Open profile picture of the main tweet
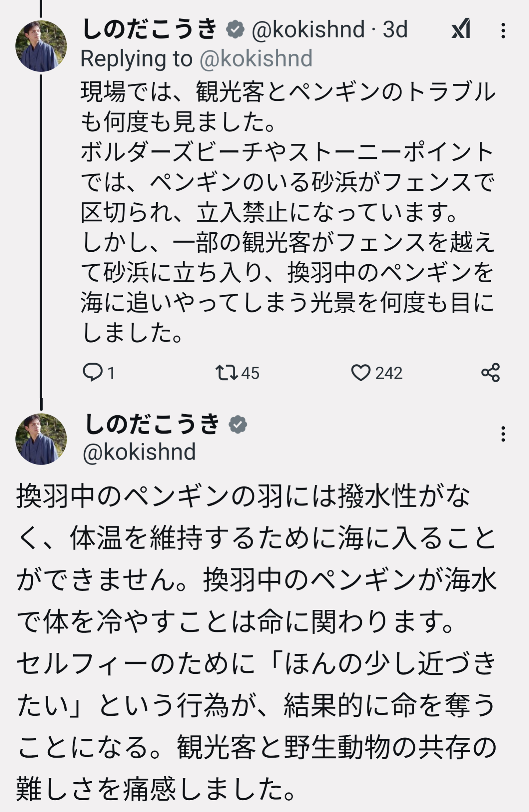This screenshot has width=529, height=812. pos(41,439)
